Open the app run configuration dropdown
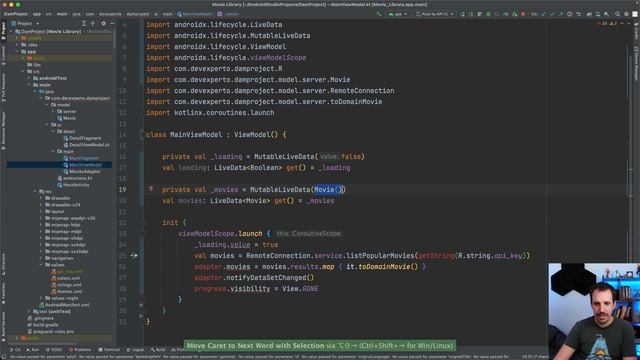640x360 pixels. tap(398, 14)
